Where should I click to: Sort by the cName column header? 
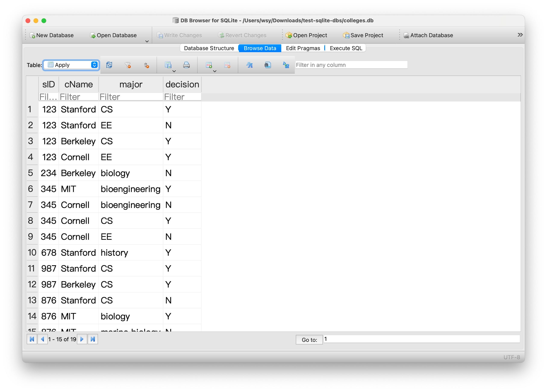point(79,85)
